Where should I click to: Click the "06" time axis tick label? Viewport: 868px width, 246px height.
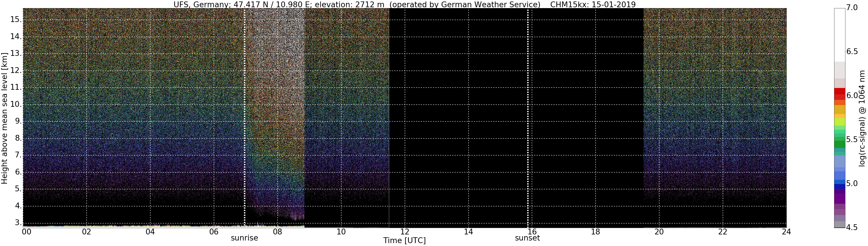click(x=214, y=232)
